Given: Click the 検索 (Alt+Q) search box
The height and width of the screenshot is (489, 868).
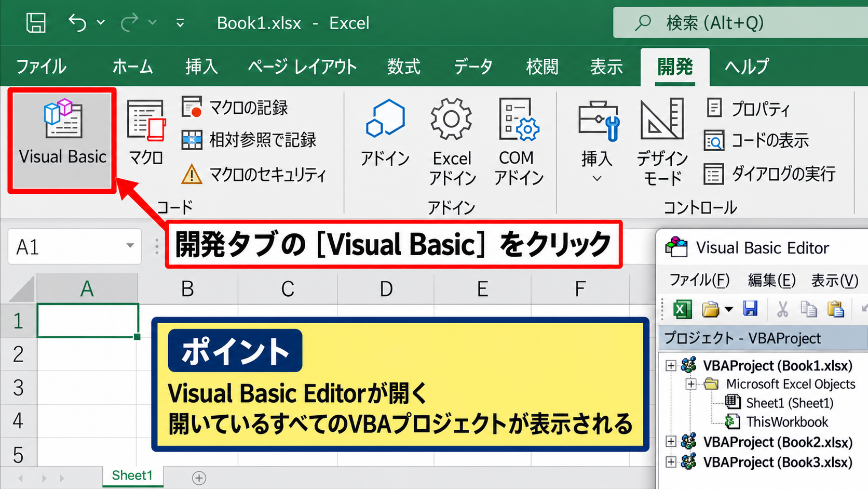Looking at the screenshot, I should coord(740,23).
